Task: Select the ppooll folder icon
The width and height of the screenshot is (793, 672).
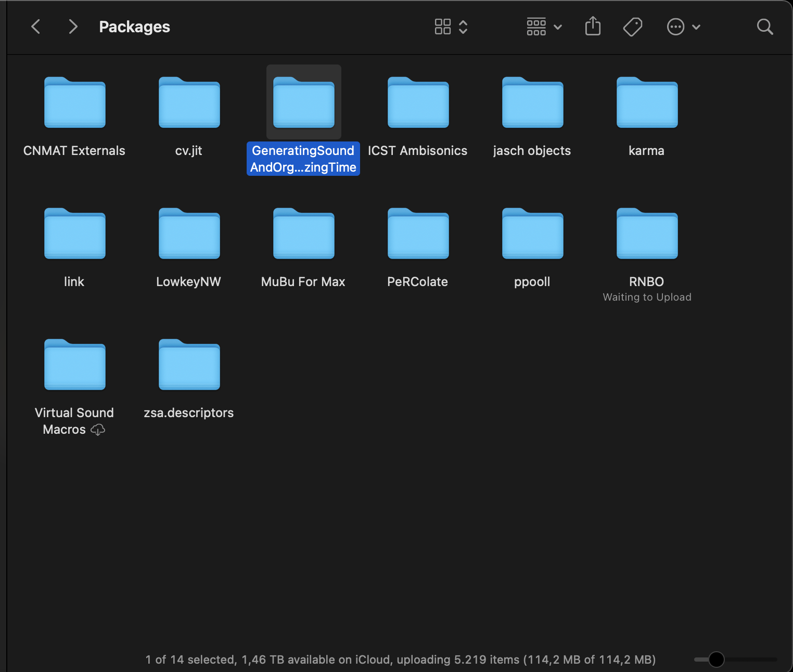Action: click(533, 233)
